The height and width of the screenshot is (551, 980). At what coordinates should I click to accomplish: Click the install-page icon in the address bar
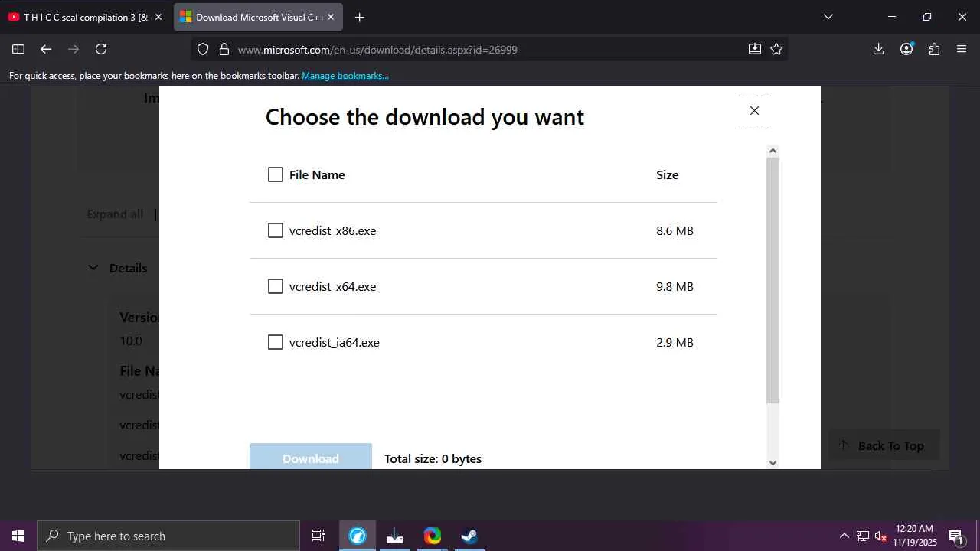point(755,49)
